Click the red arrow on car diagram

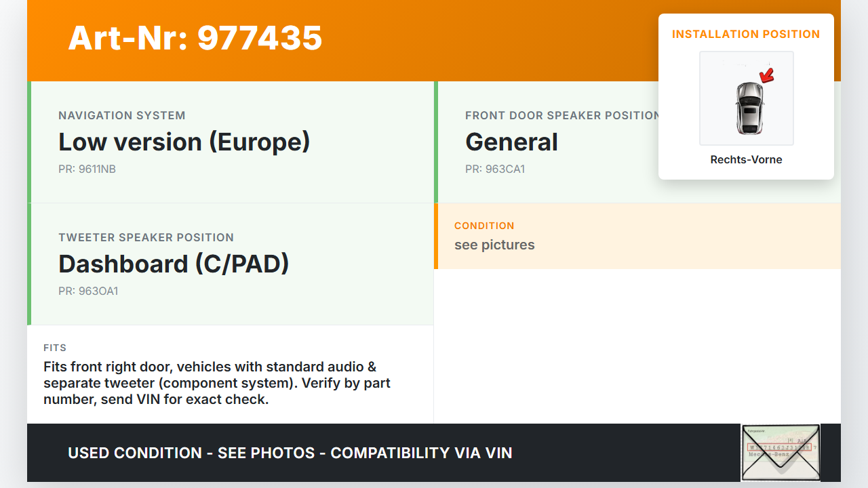767,75
